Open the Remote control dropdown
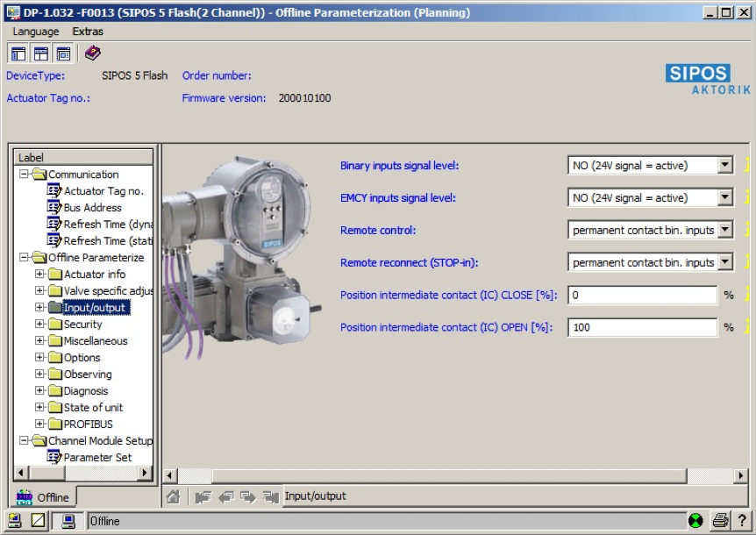This screenshot has width=756, height=535. 724,230
